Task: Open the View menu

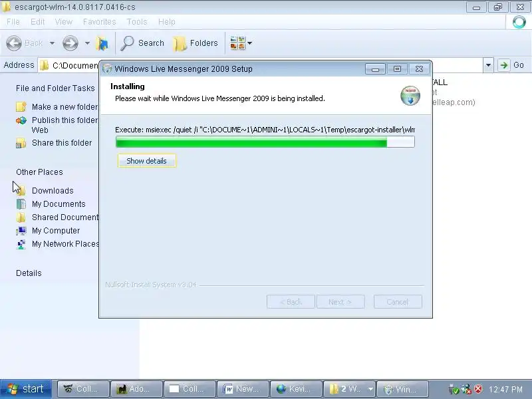Action: (63, 22)
